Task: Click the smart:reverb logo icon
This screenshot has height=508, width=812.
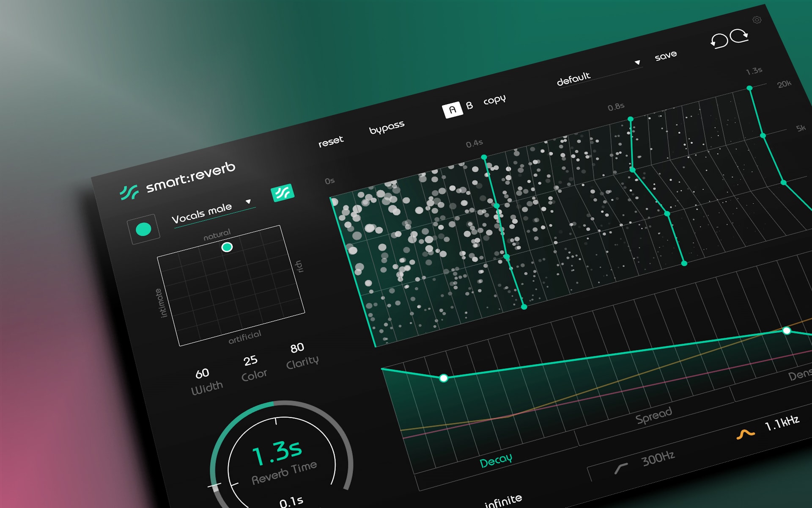Action: (129, 192)
